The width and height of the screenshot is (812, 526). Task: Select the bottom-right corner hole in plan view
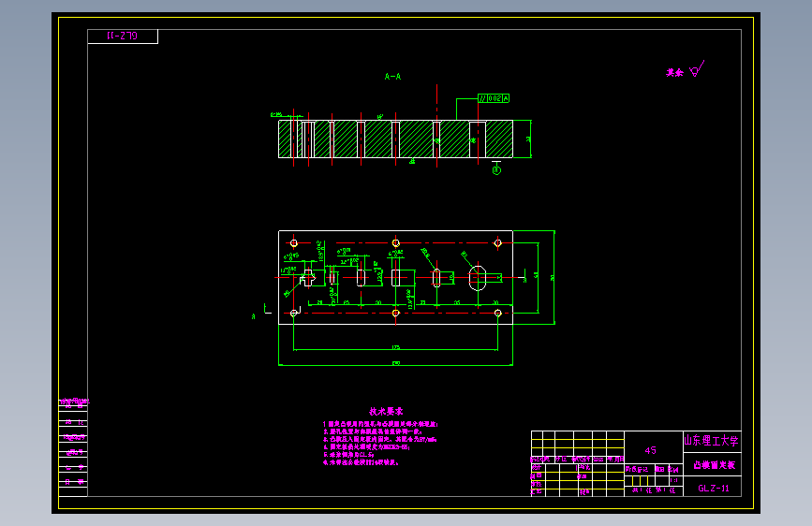497,313
